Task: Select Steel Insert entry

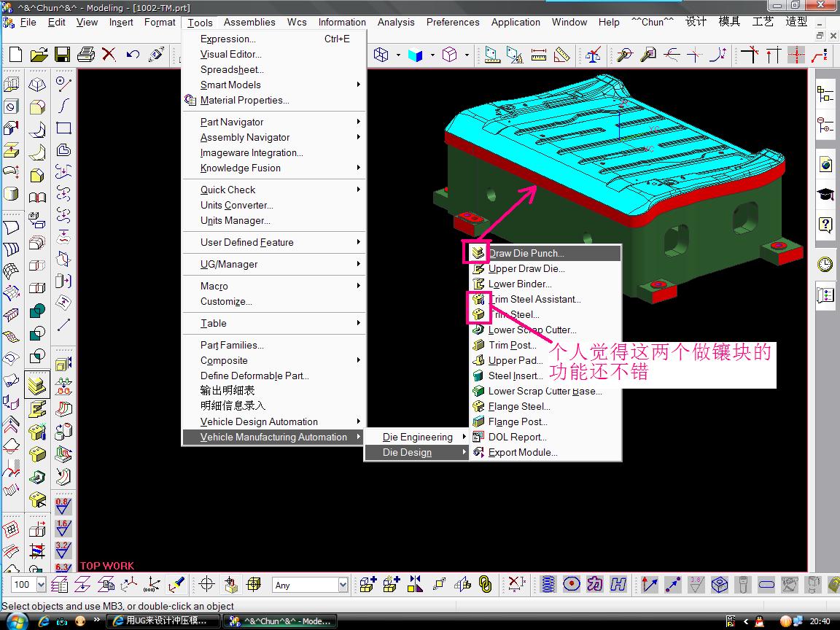Action: click(x=545, y=376)
